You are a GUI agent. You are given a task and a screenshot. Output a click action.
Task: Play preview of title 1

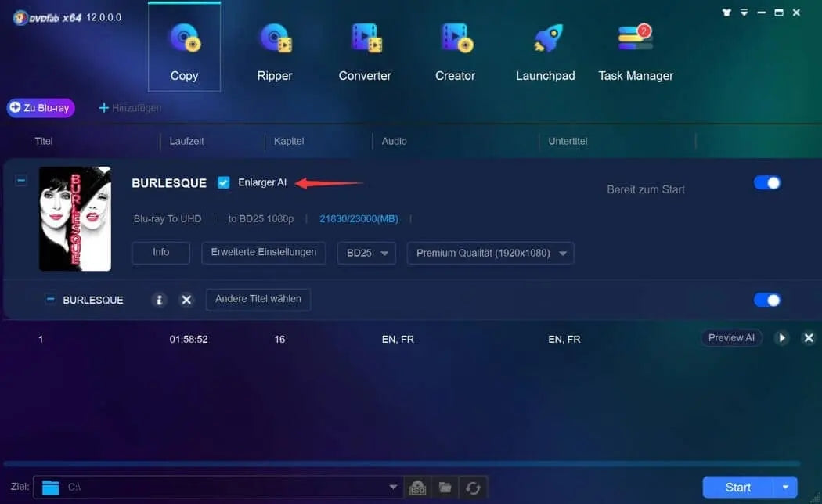pos(781,338)
